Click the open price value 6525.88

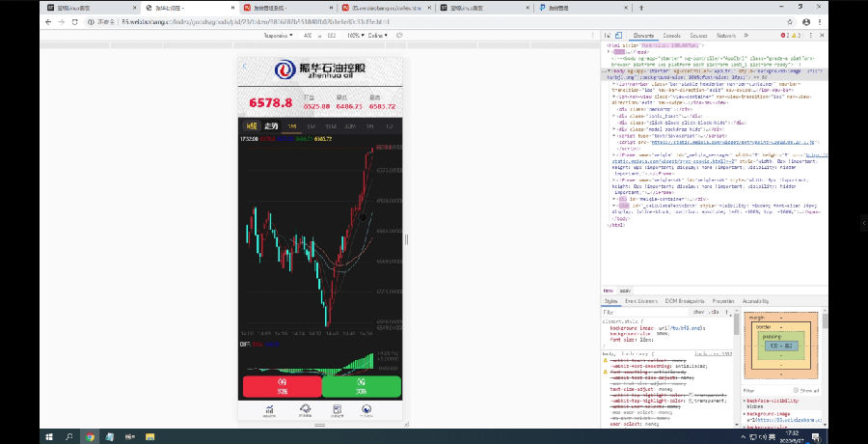point(316,106)
